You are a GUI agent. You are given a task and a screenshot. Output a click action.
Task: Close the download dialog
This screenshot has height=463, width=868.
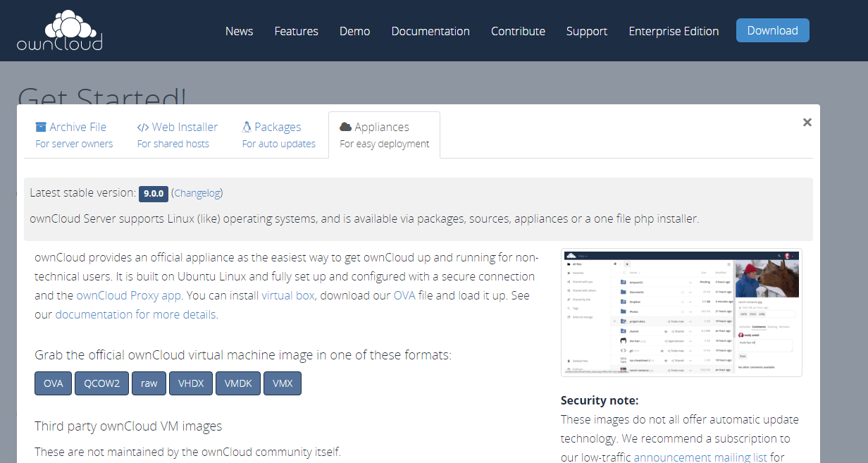tap(807, 123)
